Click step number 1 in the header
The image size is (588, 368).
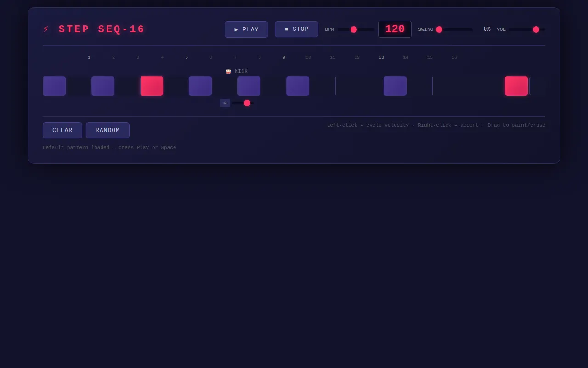point(89,57)
